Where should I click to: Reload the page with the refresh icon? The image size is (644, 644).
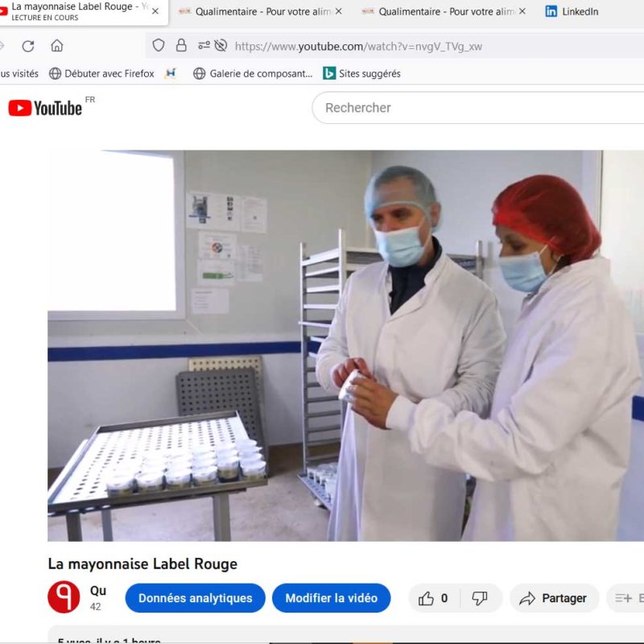tap(28, 46)
